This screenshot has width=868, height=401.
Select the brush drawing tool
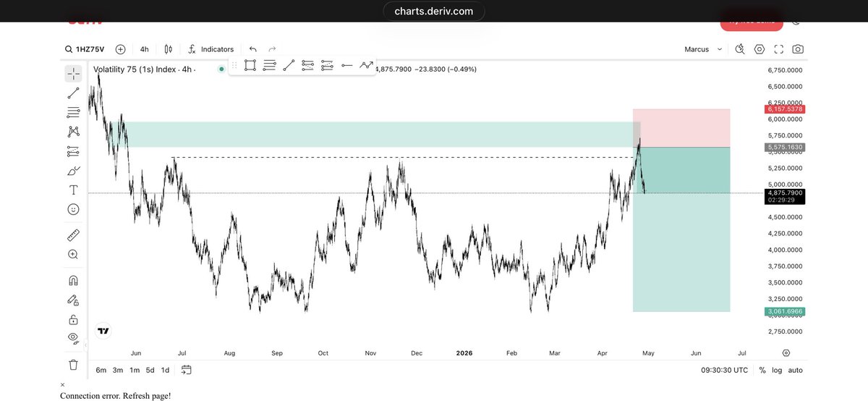pos(73,171)
